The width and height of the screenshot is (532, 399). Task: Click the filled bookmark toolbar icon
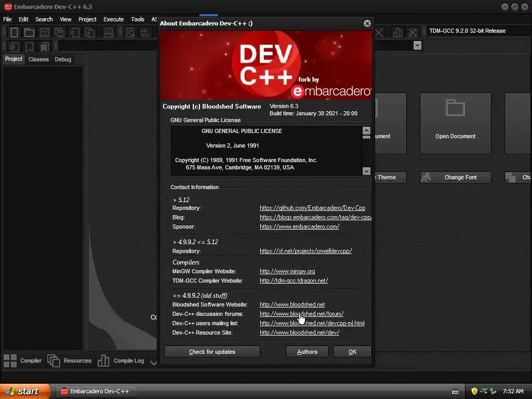pos(44,46)
